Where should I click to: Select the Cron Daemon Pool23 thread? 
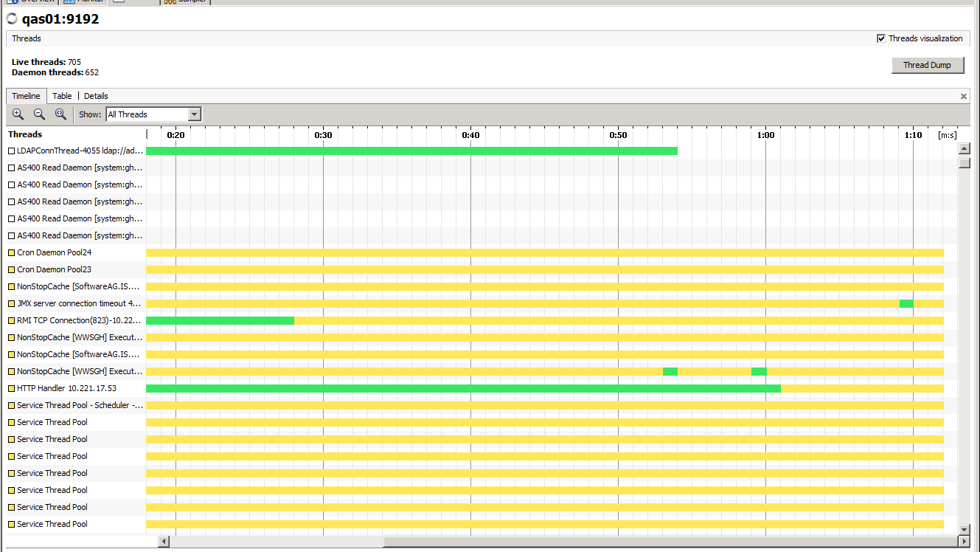[54, 269]
